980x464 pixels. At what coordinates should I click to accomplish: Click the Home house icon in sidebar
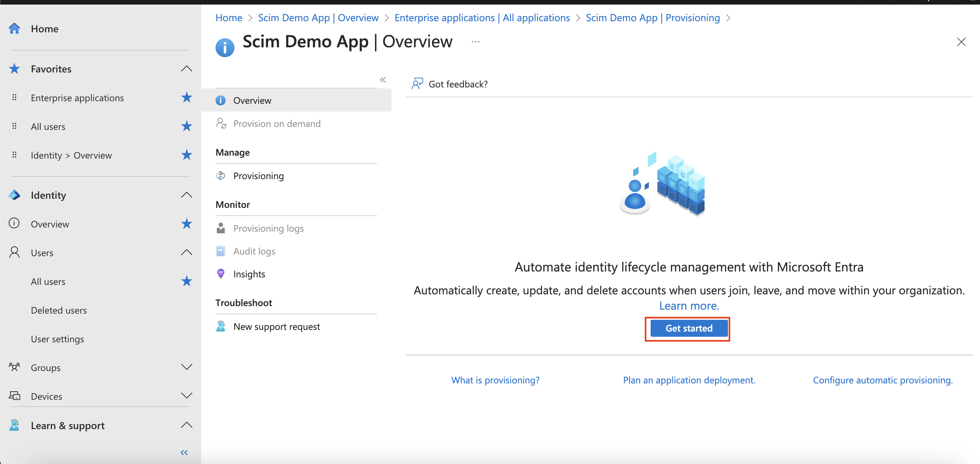[14, 28]
